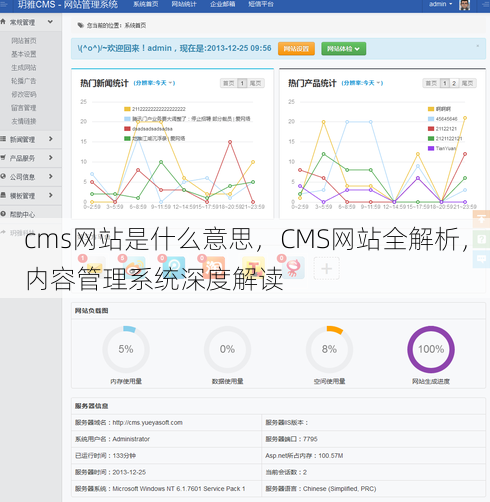Click the list icon beside 新闻管理

[3, 139]
